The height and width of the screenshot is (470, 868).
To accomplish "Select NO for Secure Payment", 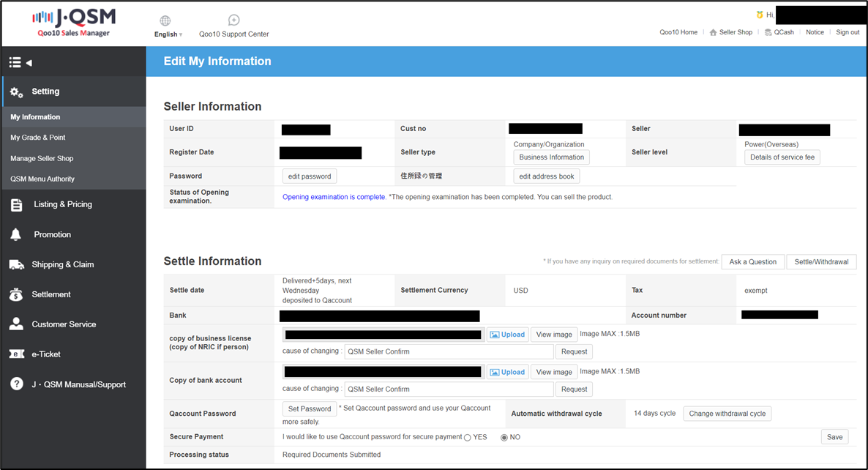I will coord(504,437).
